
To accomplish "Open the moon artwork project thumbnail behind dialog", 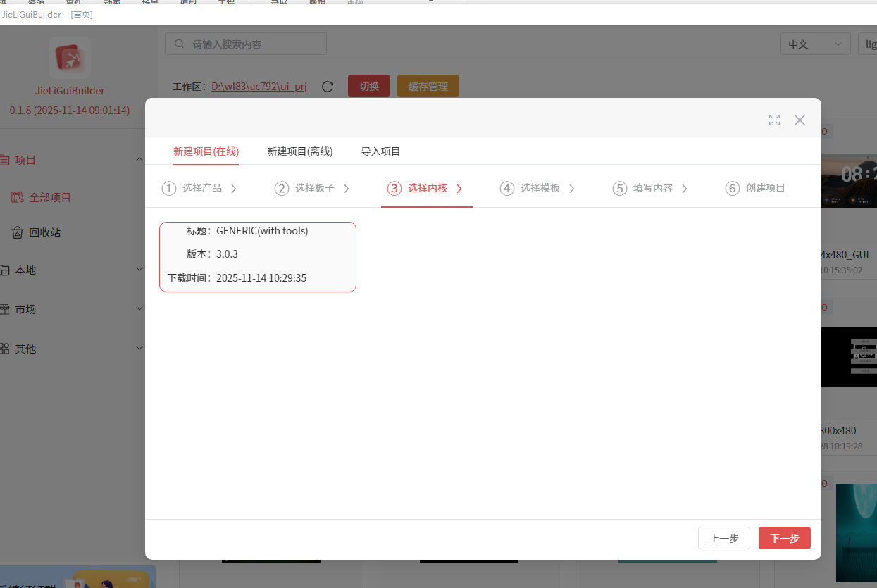I will point(856,533).
